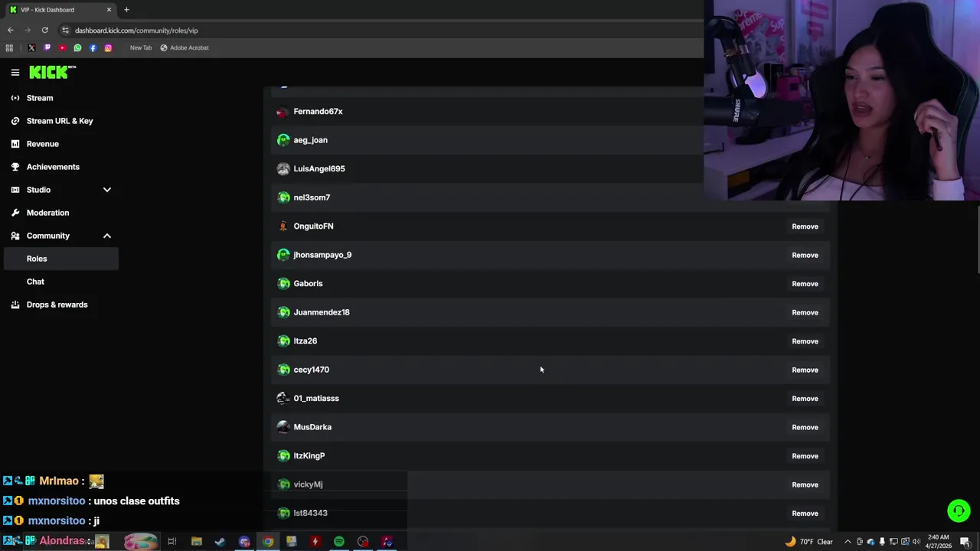
Task: Open the YouTube bookmark
Action: click(x=62, y=47)
